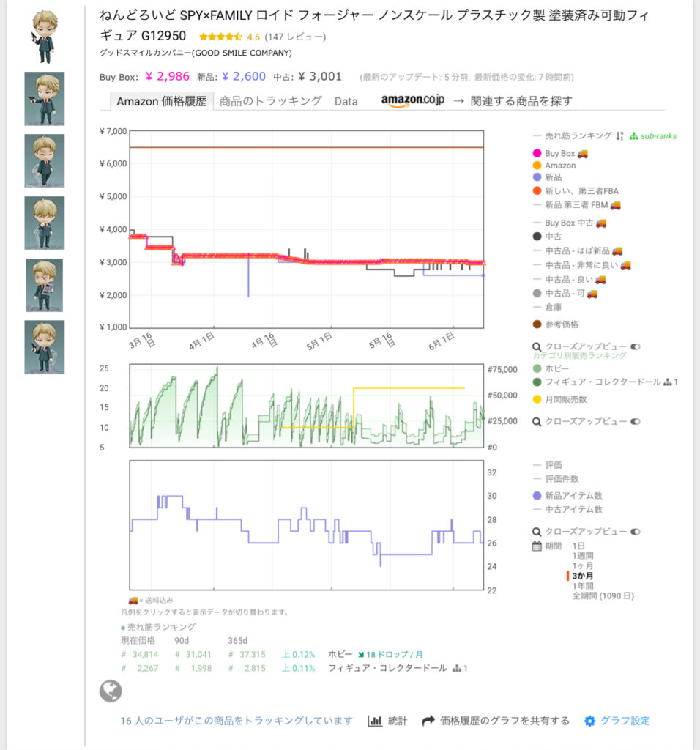Toggle ホビー rank legend entry
This screenshot has width=700, height=750.
[551, 368]
